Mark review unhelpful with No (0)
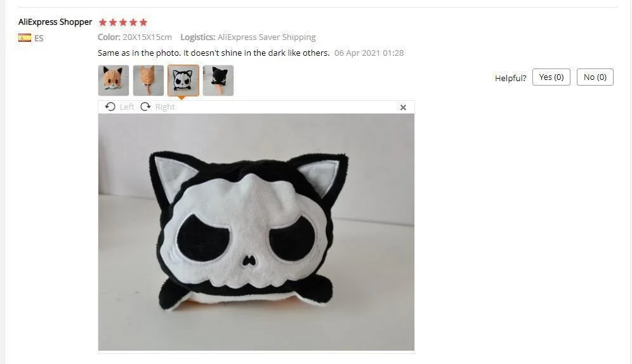Screen dimensions: 632x364 (595, 77)
